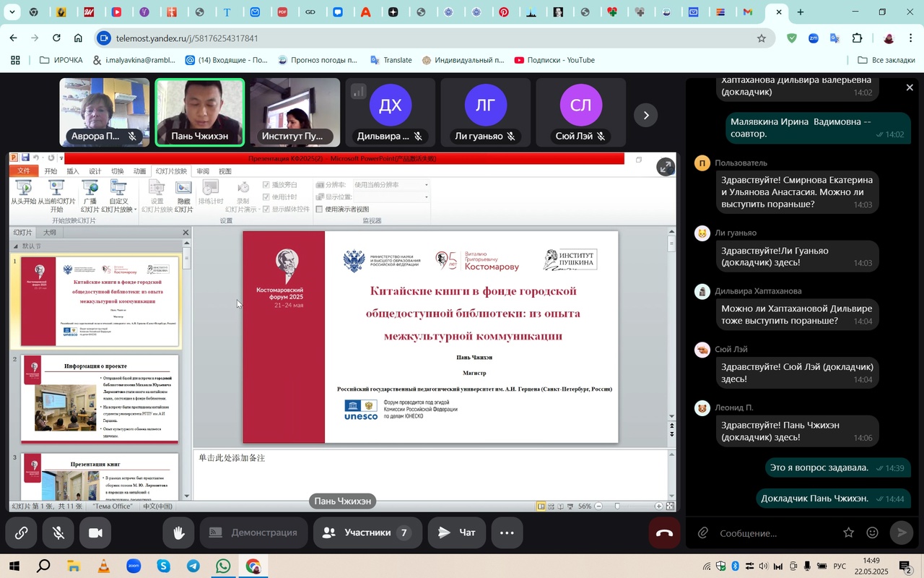Bookmark this page with star icon

click(762, 38)
